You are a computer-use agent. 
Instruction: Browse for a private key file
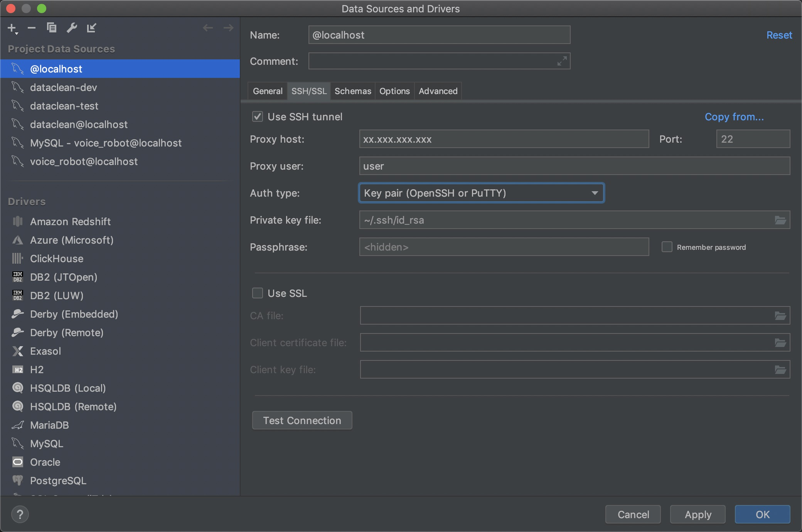coord(780,220)
